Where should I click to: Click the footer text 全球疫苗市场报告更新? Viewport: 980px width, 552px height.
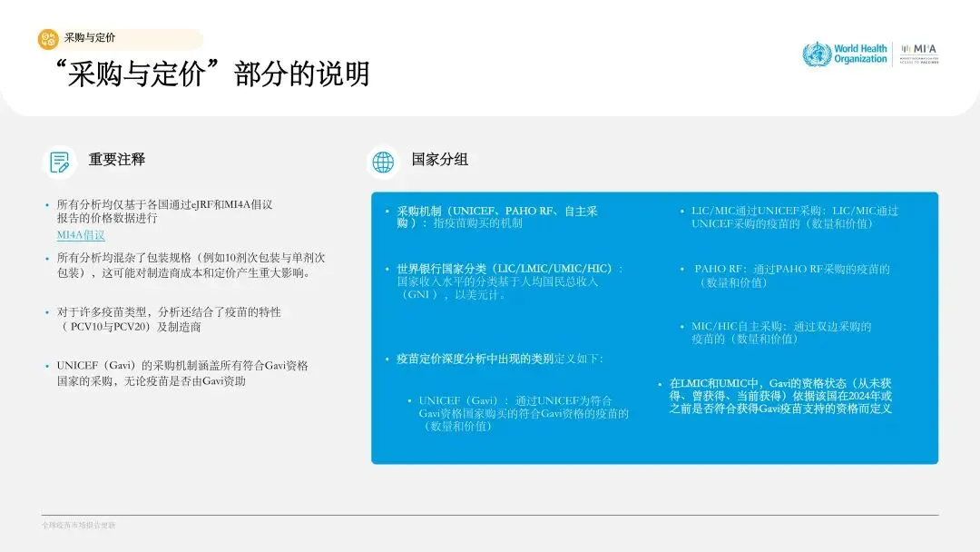tap(79, 525)
